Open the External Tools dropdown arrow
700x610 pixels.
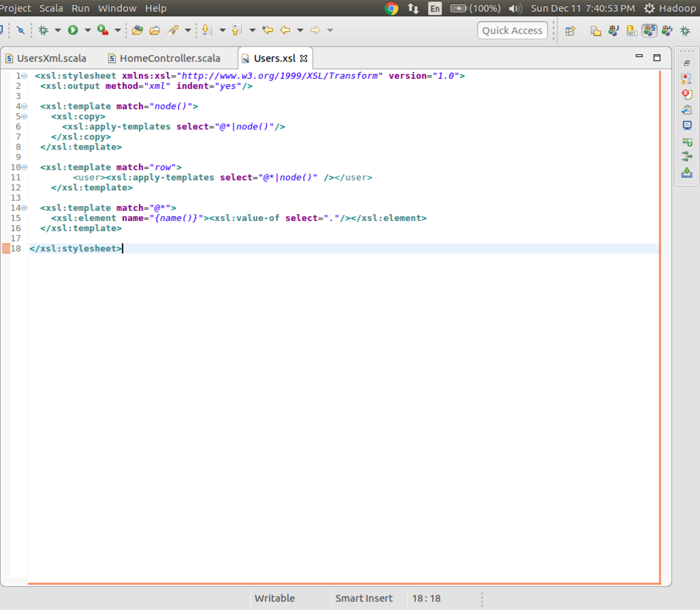[118, 30]
